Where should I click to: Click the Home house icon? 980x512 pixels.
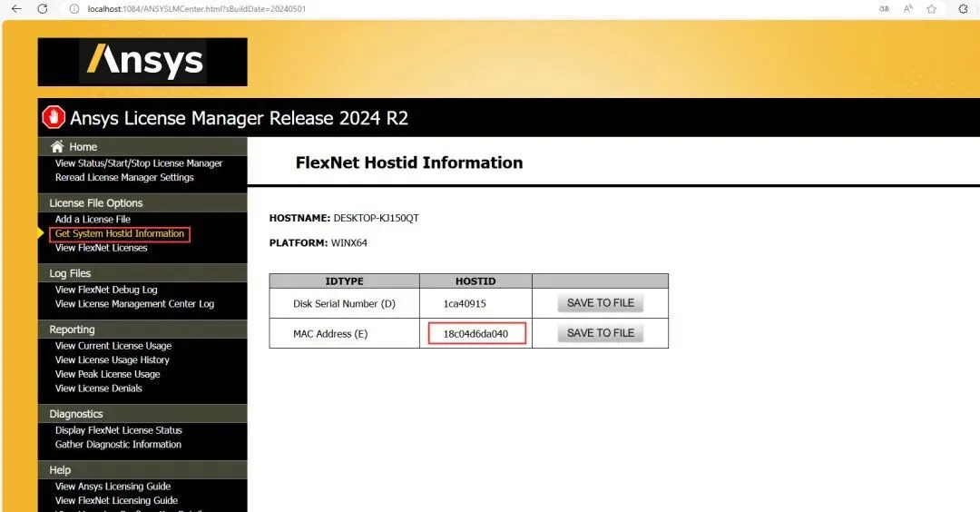[57, 146]
